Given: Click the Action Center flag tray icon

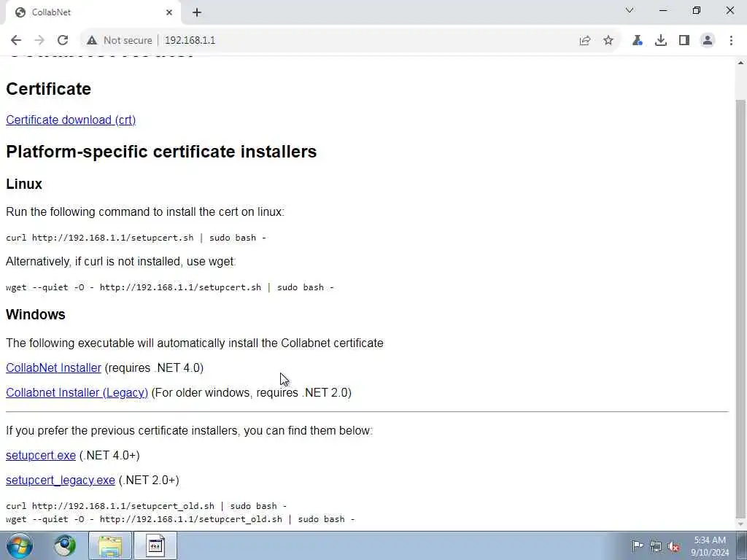Looking at the screenshot, I should [x=638, y=545].
